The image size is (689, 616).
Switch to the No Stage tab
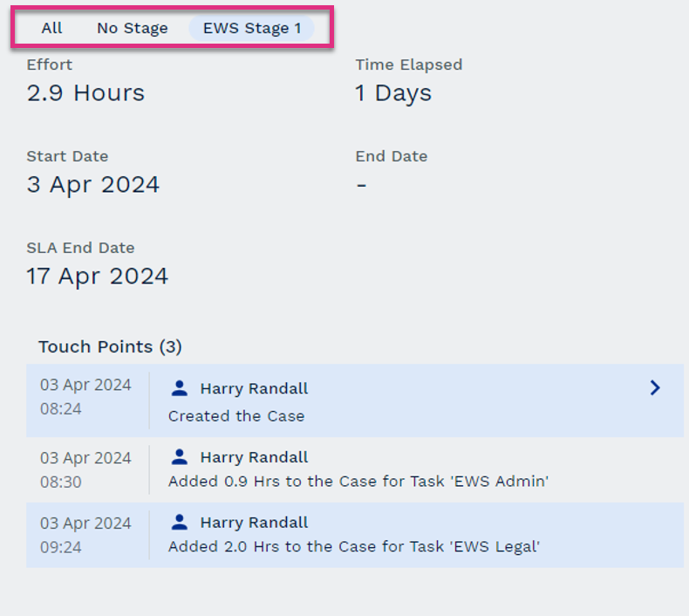click(133, 28)
